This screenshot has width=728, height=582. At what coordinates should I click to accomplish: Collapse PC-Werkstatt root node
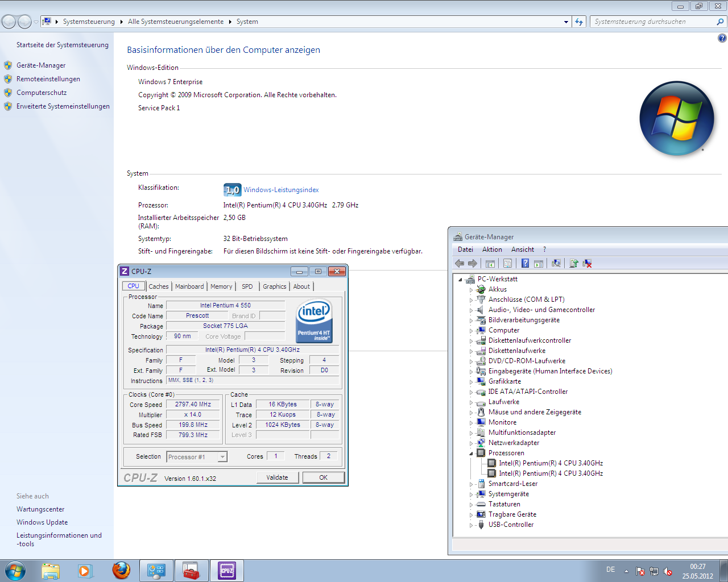(x=460, y=279)
